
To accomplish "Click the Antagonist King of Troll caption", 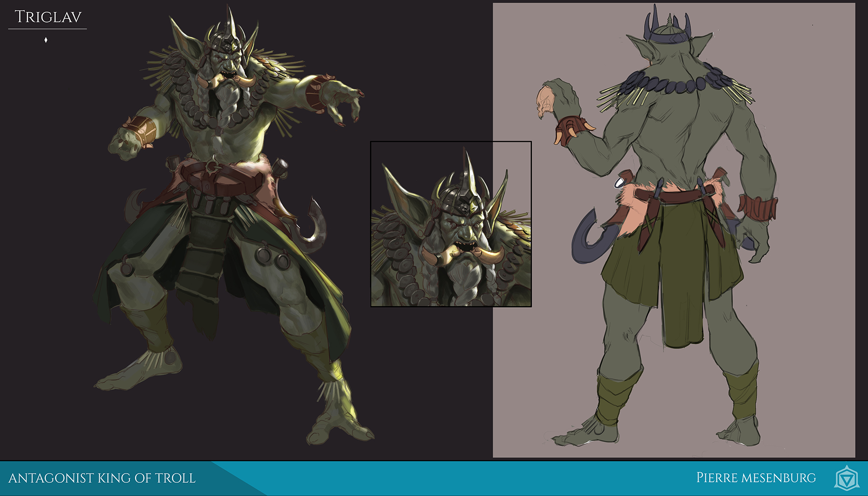I will click(102, 478).
